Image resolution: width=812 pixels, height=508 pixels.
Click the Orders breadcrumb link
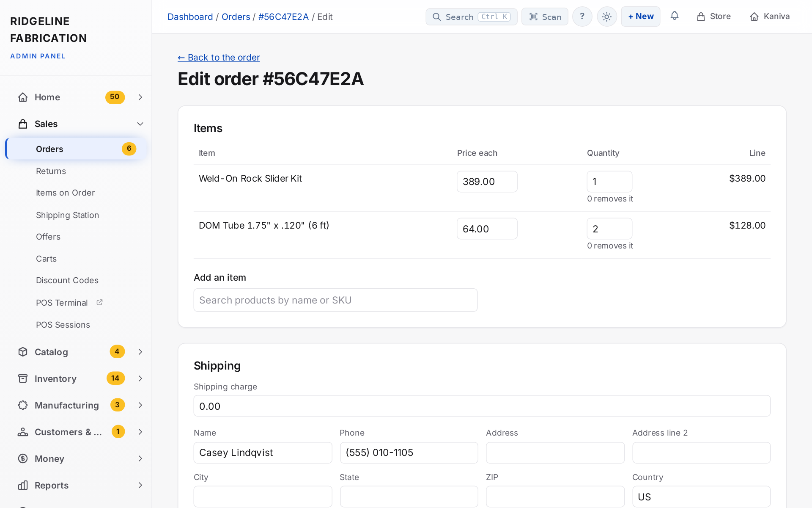(x=236, y=17)
